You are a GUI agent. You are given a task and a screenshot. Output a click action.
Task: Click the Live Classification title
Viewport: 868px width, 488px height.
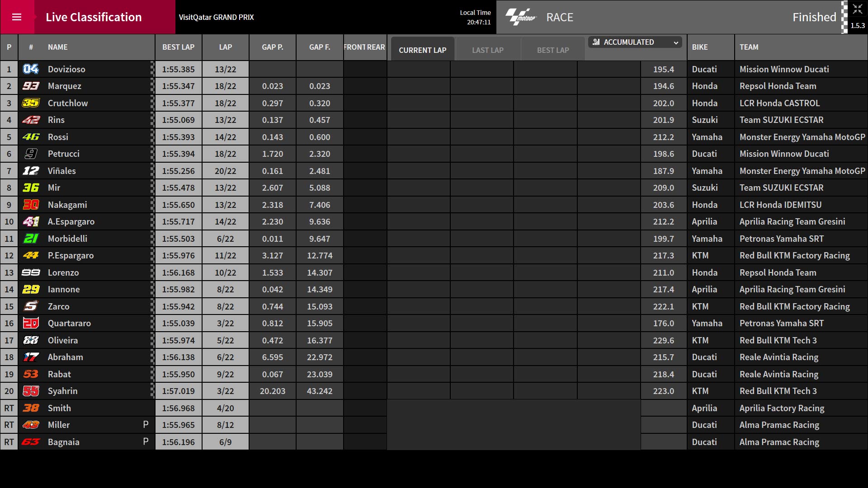point(94,17)
